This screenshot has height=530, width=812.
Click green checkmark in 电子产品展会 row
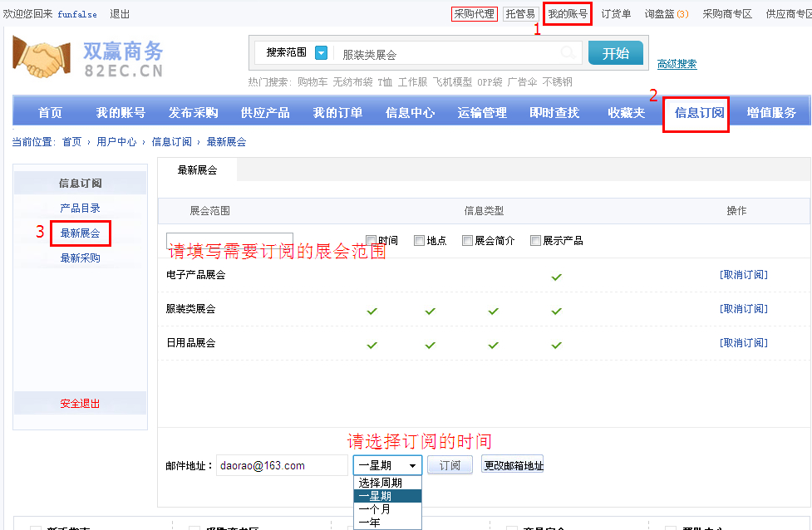(x=556, y=277)
